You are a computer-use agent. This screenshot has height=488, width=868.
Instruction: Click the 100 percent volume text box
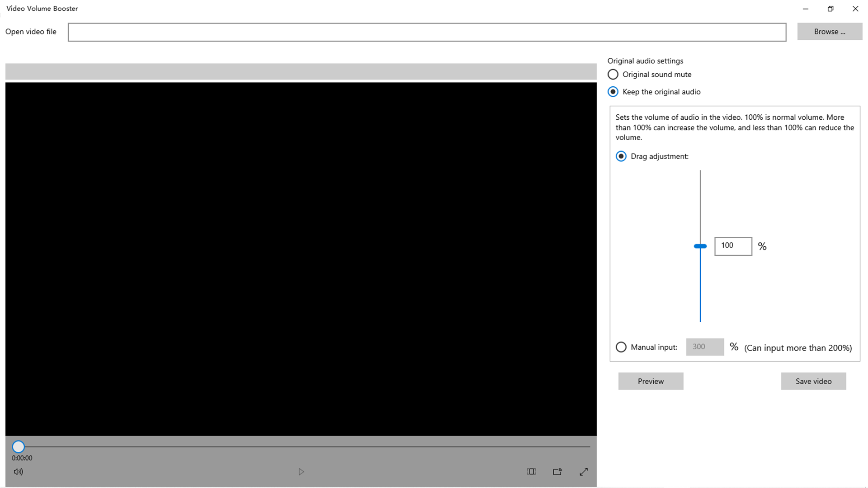(733, 246)
